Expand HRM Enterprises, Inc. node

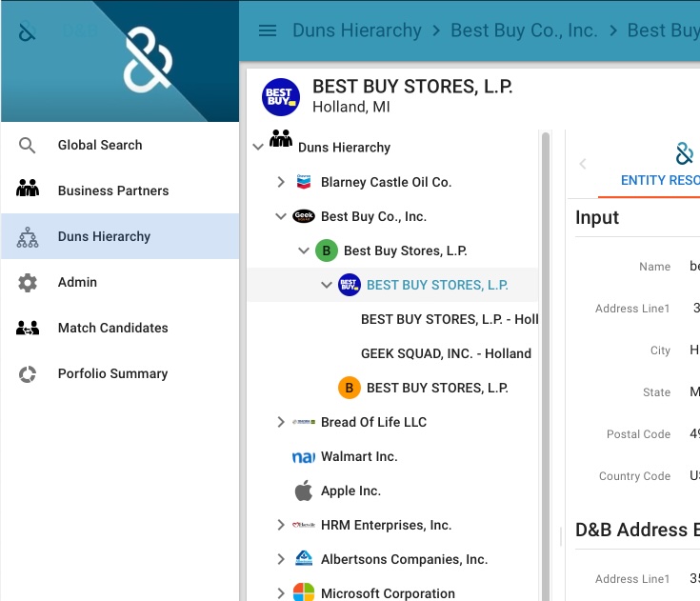click(281, 525)
